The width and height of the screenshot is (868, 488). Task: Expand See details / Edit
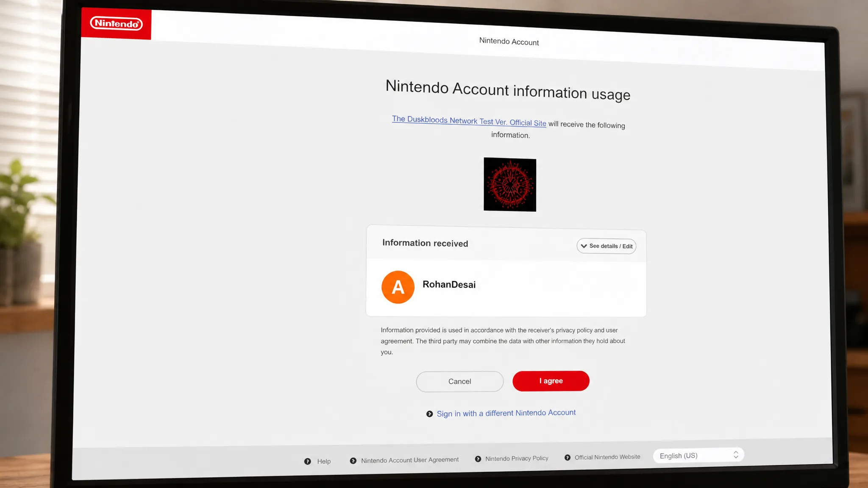(606, 246)
